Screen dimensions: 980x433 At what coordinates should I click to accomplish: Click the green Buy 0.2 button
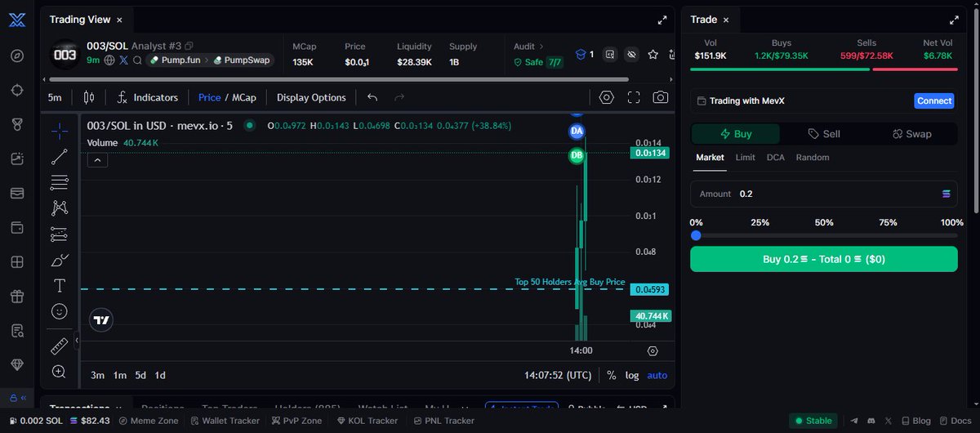point(824,259)
